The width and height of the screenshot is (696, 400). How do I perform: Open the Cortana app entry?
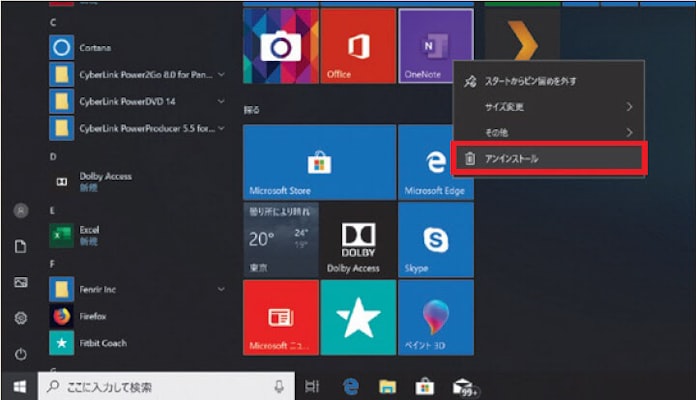[x=138, y=48]
